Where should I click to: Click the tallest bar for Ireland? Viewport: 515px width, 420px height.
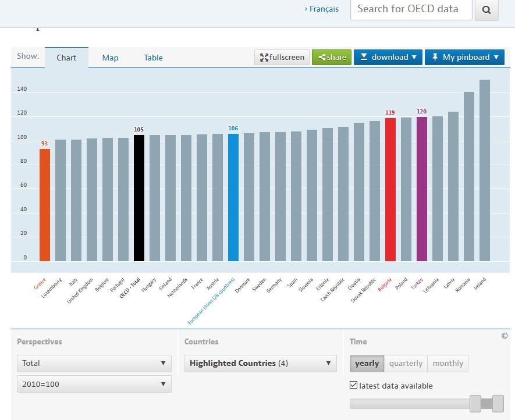[x=485, y=170]
